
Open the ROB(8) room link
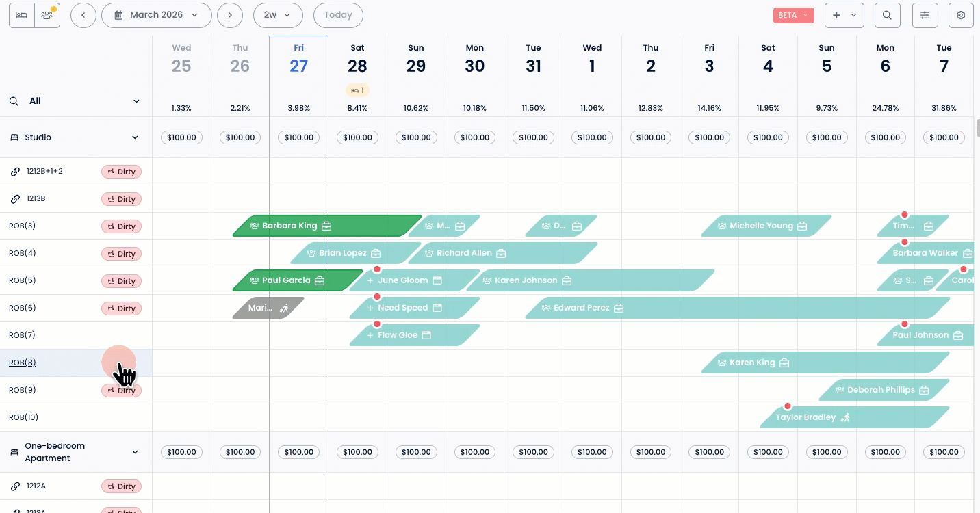pos(23,363)
